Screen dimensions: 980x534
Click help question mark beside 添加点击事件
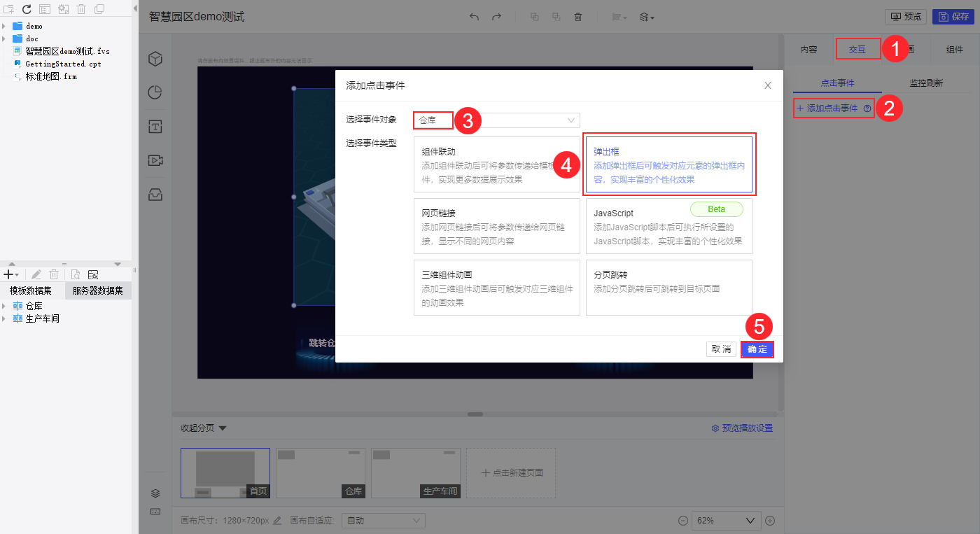(867, 108)
